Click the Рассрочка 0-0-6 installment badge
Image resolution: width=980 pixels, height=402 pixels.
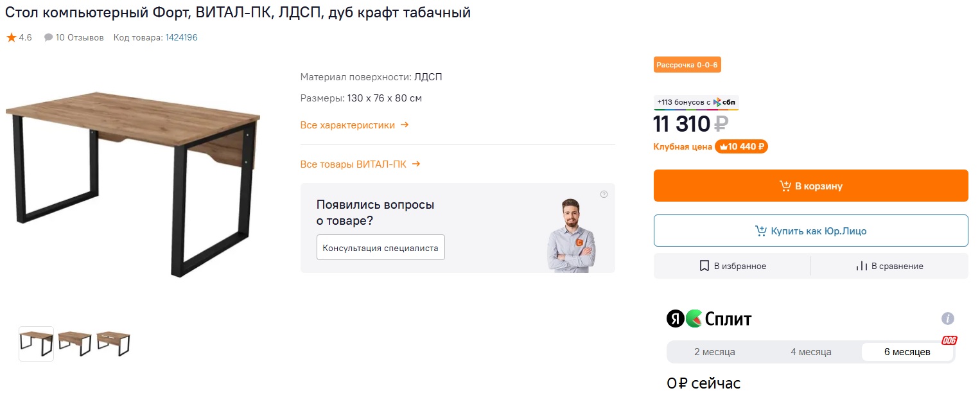coord(687,65)
